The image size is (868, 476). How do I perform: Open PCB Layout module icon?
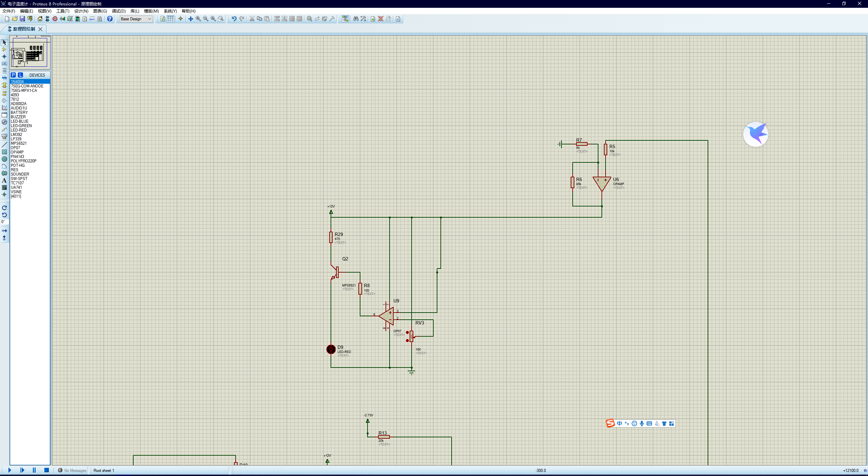pos(55,19)
